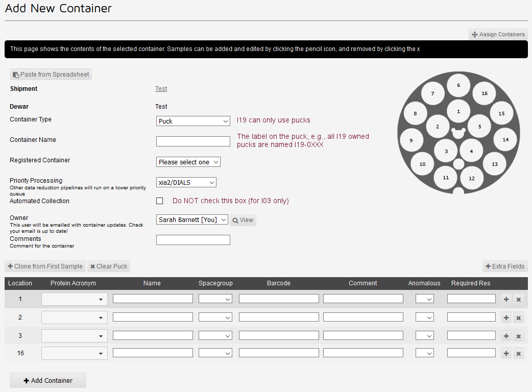Focus the Container Name field

tap(193, 141)
